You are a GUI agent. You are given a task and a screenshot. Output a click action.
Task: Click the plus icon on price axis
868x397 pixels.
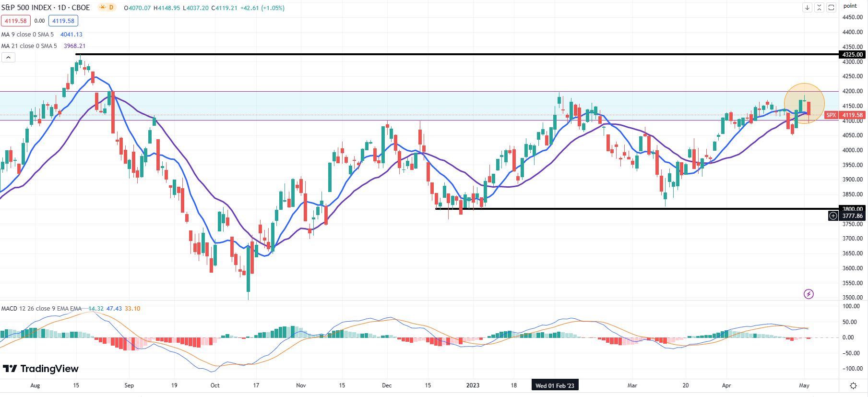pos(833,216)
